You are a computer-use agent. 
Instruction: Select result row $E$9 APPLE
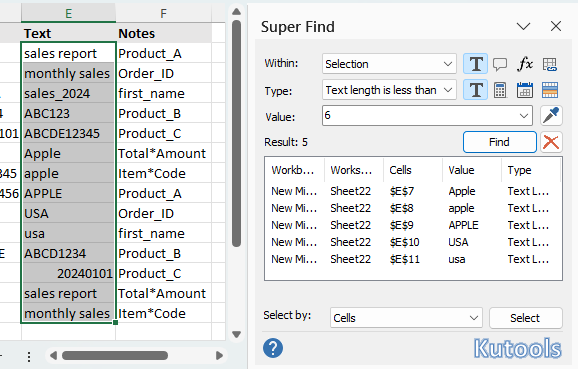tap(413, 225)
